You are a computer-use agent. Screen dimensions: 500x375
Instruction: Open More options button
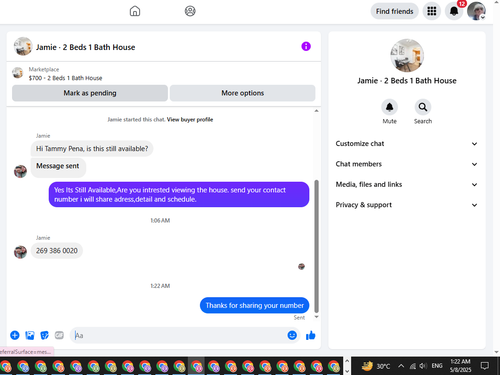242,93
